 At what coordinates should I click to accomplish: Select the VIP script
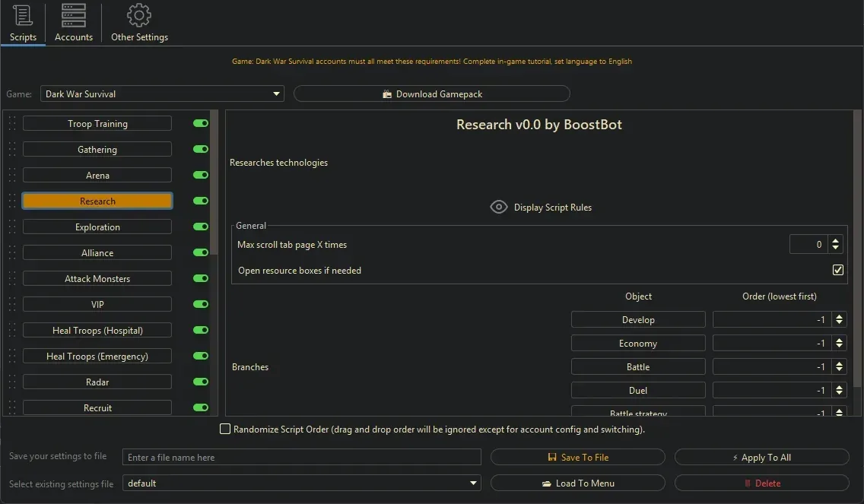(97, 305)
